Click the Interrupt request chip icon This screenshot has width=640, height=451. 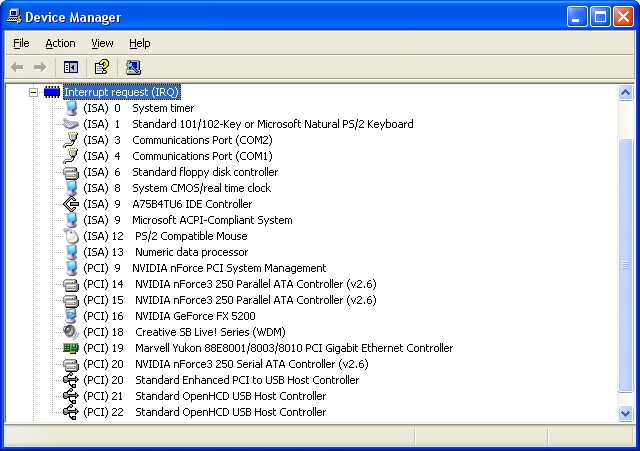(52, 92)
